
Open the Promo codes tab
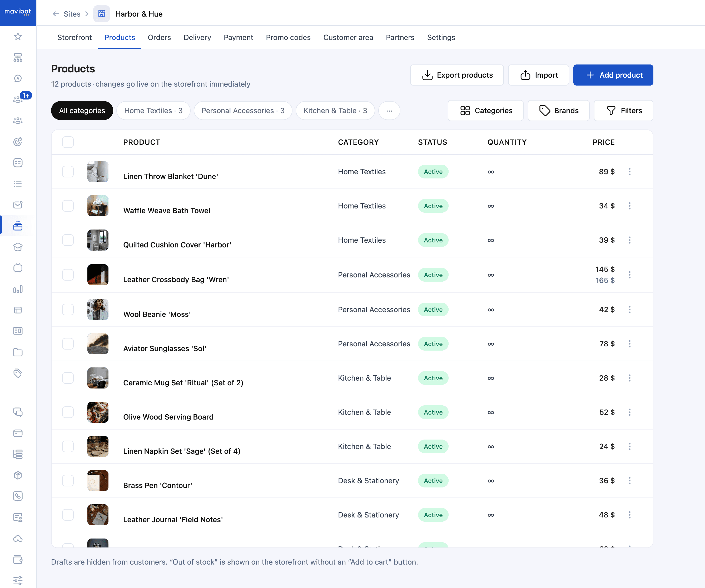coord(288,37)
